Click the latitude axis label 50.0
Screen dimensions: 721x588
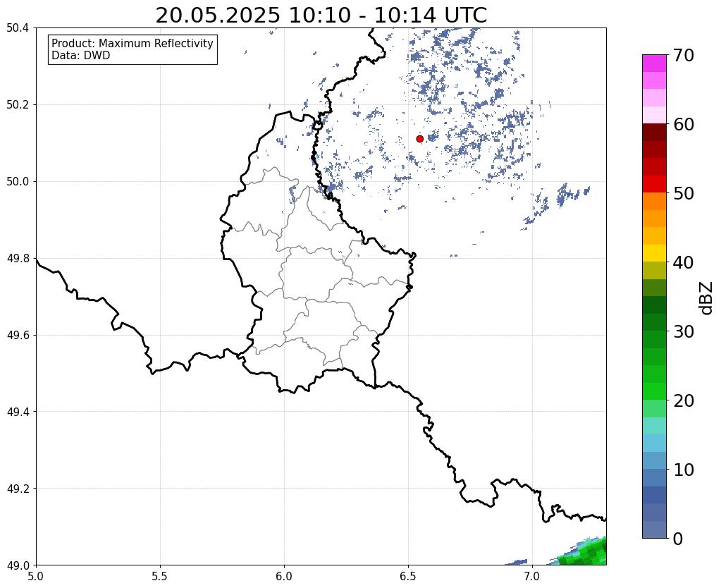pos(18,182)
